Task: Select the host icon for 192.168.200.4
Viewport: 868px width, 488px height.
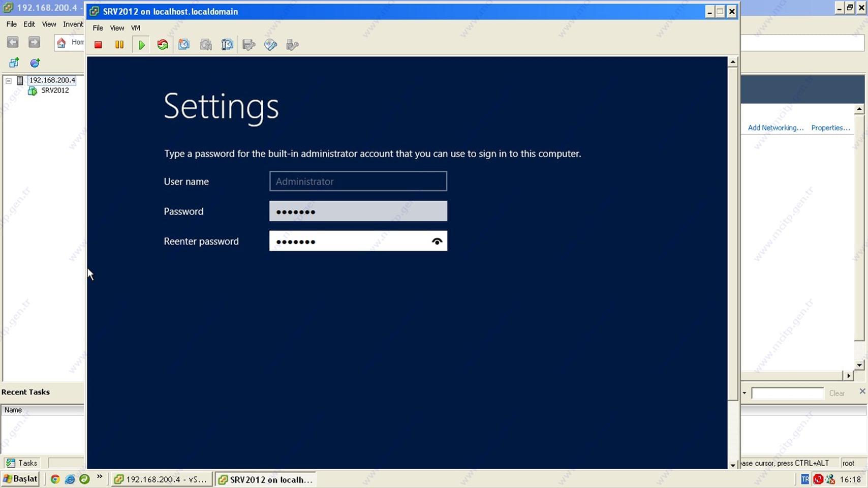Action: [x=20, y=80]
